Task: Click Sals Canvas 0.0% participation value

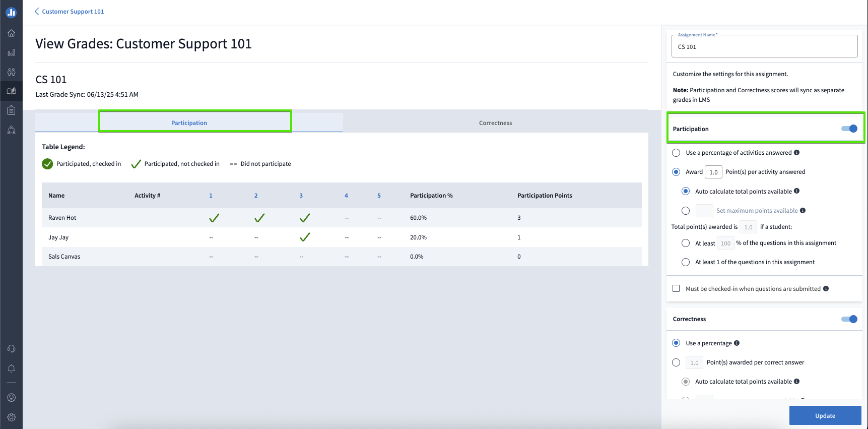Action: (x=417, y=257)
